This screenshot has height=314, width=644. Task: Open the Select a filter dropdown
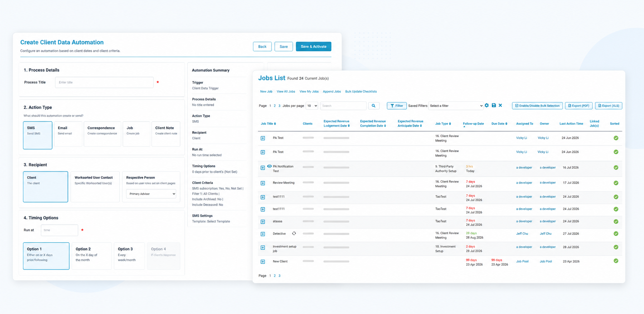(x=456, y=106)
